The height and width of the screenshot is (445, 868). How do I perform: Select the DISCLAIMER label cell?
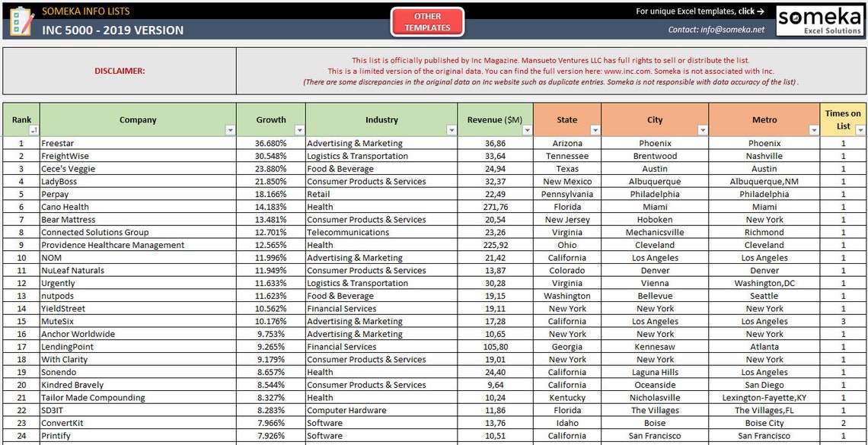[120, 71]
